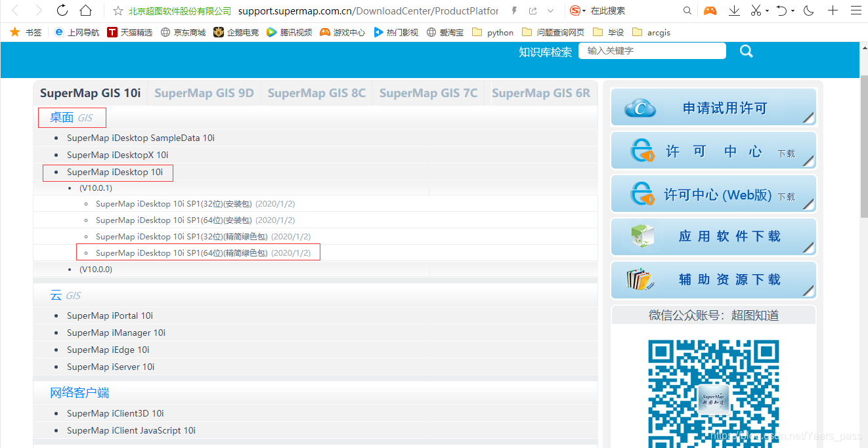Toggle the lightning speed-mode icon in address bar
The image size is (868, 448).
point(514,10)
